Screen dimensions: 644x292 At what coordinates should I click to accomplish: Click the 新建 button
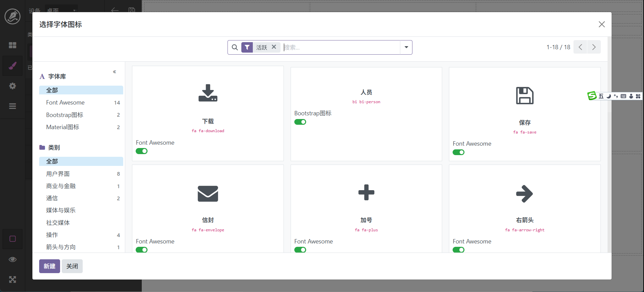[x=50, y=266]
